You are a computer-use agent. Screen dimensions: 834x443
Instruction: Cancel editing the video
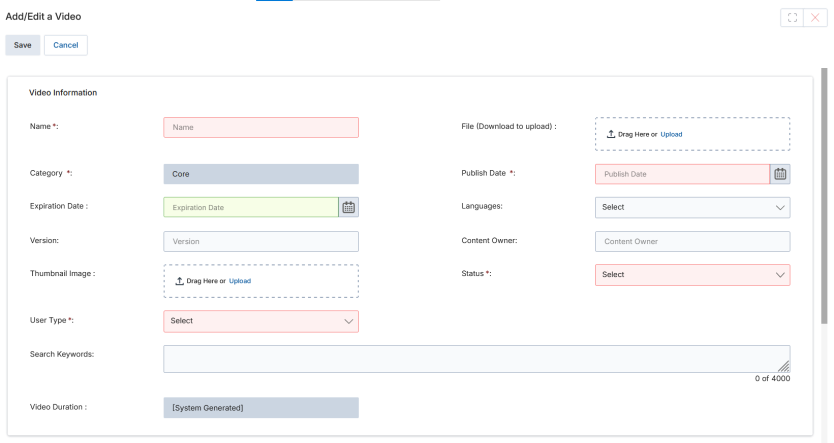click(x=66, y=45)
